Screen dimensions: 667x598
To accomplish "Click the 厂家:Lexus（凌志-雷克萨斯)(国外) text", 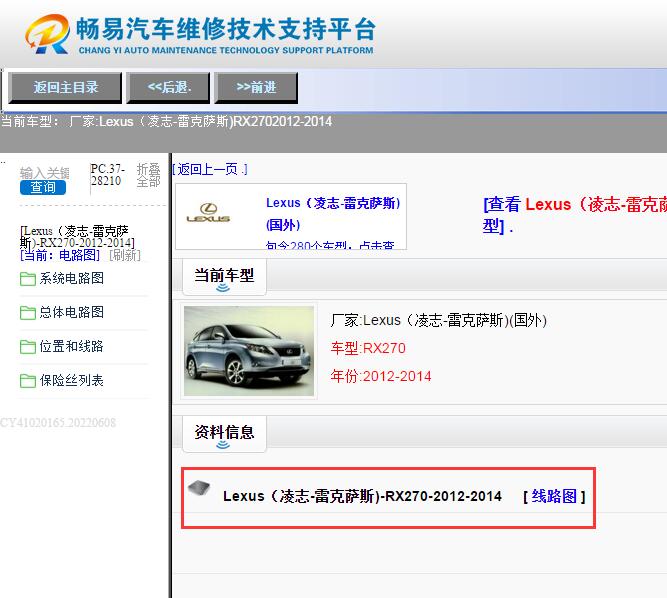I will tap(439, 320).
